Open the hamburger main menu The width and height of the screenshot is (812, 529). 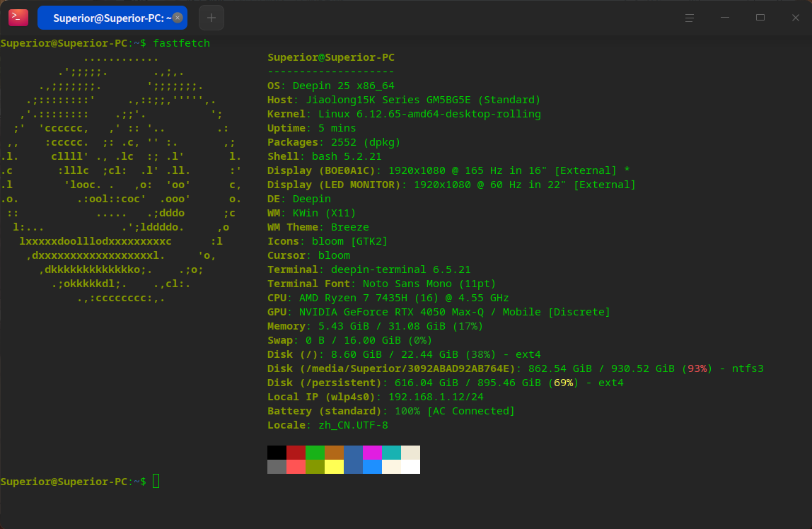(690, 18)
